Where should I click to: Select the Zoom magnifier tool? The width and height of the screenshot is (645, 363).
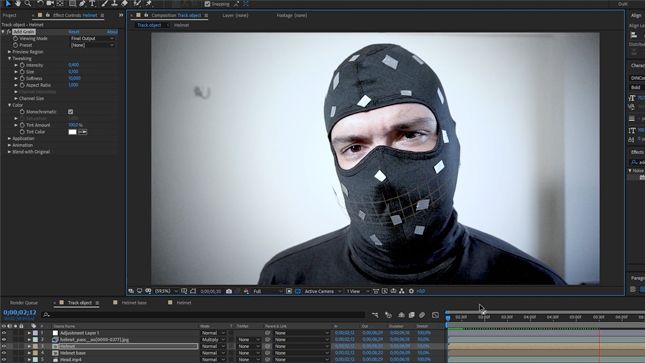[28, 3]
